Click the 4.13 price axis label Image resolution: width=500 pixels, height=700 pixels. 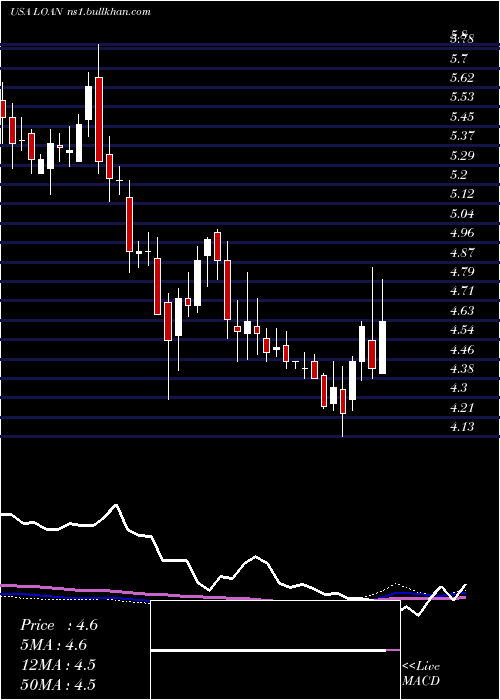(462, 427)
